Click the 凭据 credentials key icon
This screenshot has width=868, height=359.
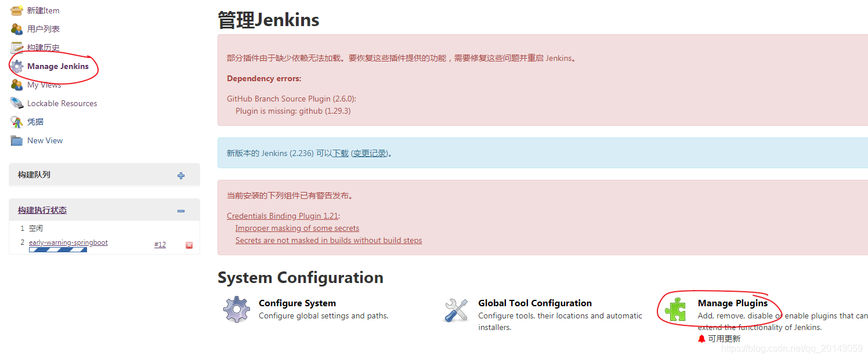coord(17,122)
